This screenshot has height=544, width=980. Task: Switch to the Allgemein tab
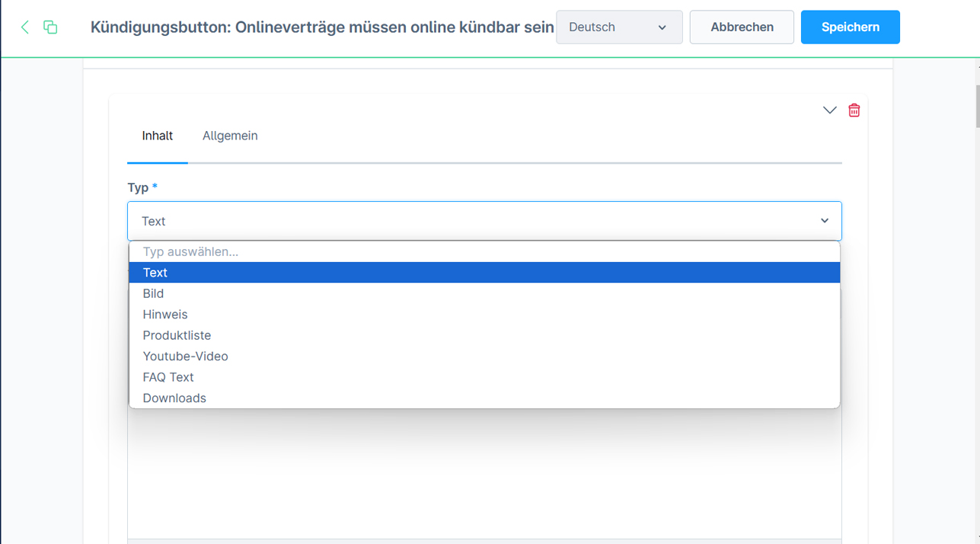(x=230, y=136)
